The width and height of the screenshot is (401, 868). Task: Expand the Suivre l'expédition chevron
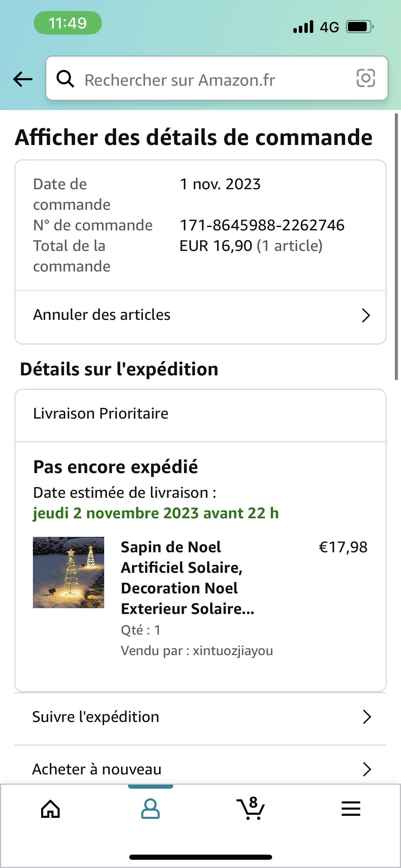click(x=367, y=717)
